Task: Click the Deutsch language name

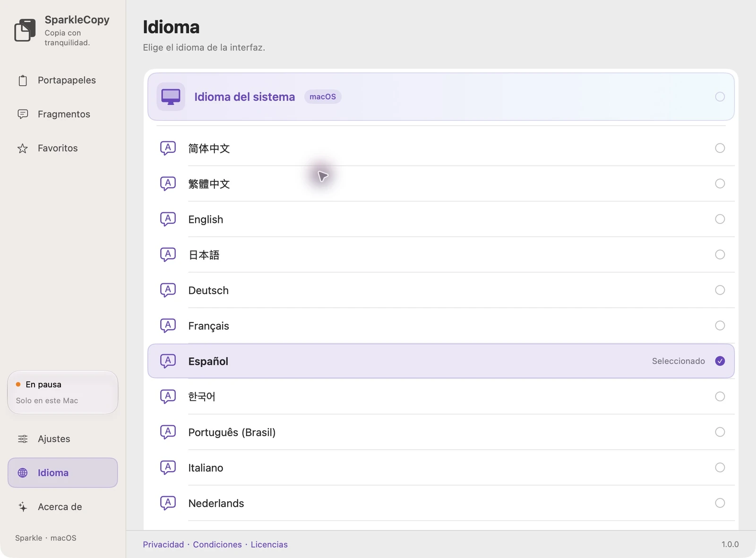Action: (208, 290)
